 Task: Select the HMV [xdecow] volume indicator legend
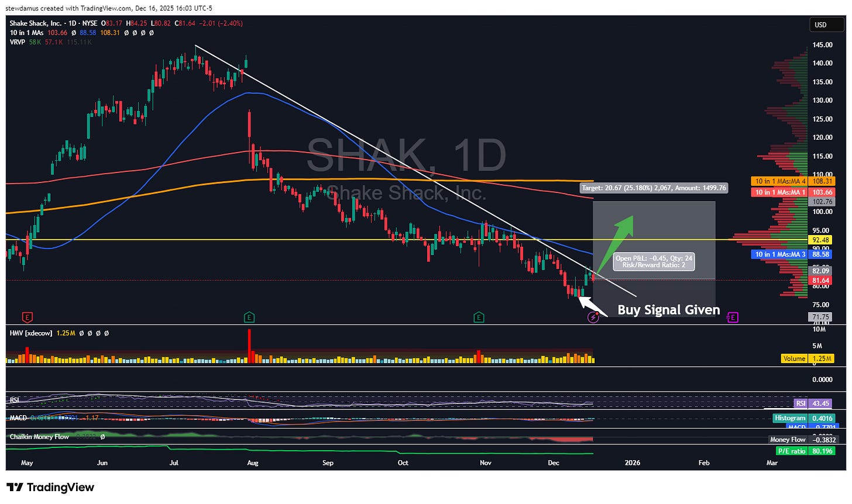click(x=30, y=333)
